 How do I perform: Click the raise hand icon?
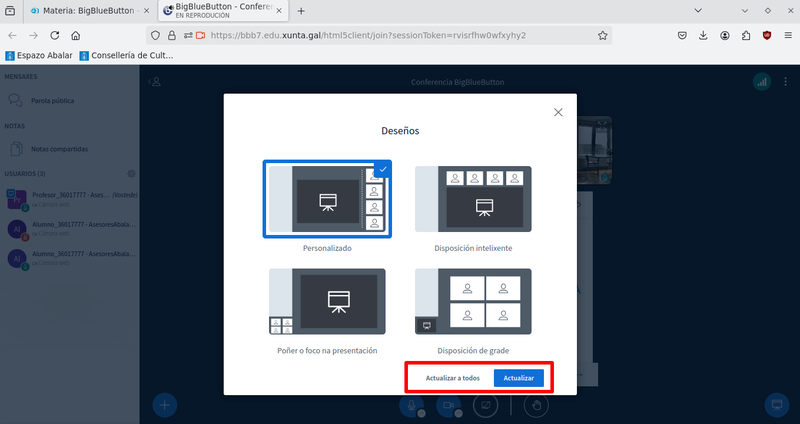point(537,405)
